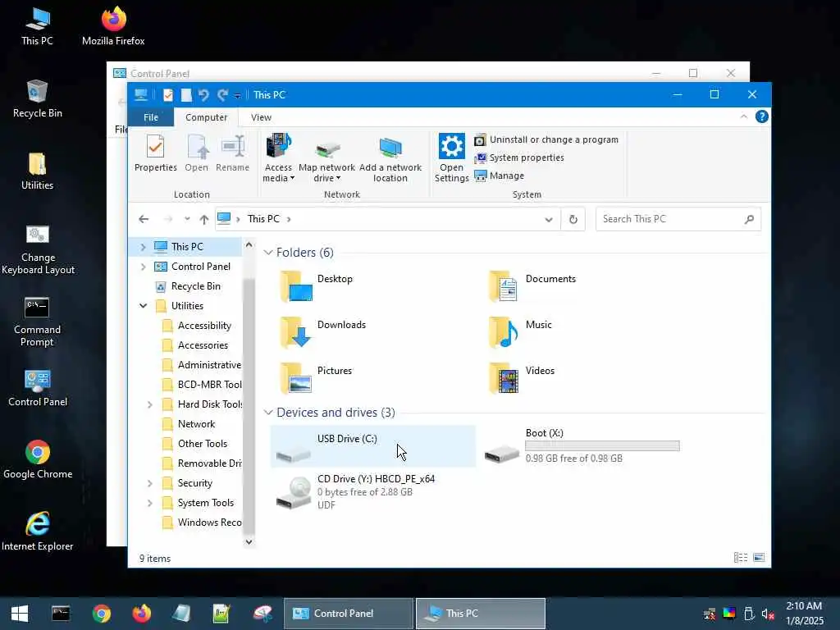The width and height of the screenshot is (840, 630).
Task: Select Change Keyboard Layout desktop icon
Action: coord(38,249)
